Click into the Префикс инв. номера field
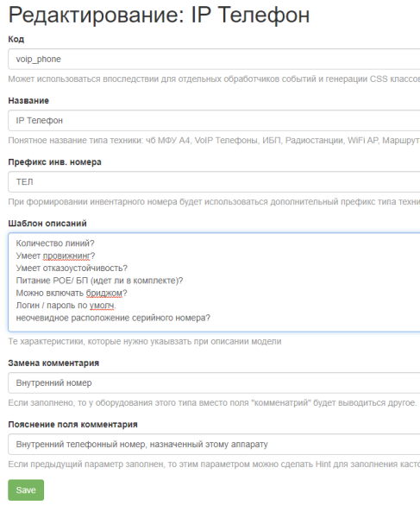Image resolution: width=420 pixels, height=518 pixels. pos(214,181)
